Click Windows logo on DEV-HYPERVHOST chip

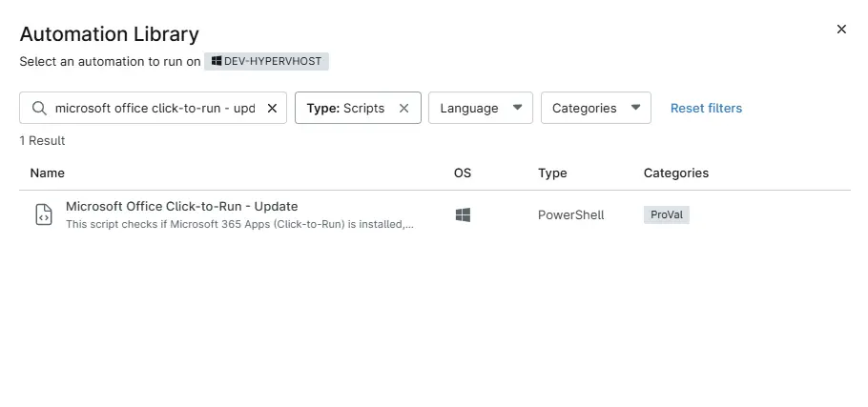coord(217,61)
